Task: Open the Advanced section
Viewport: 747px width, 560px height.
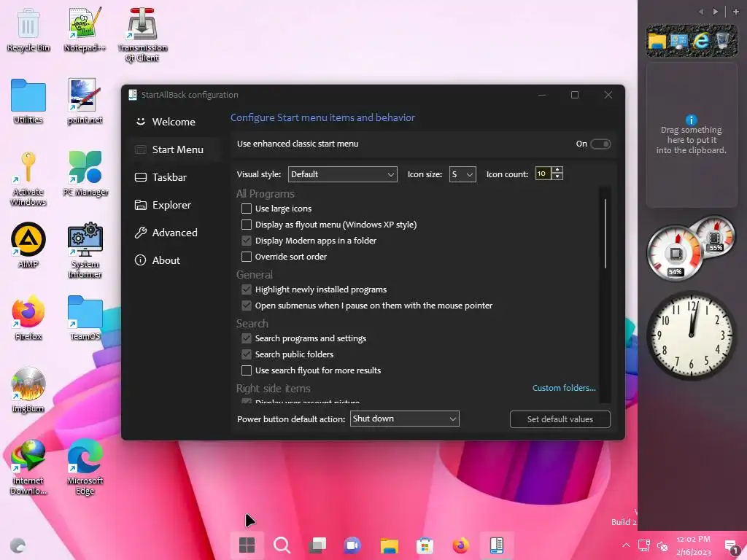Action: [x=174, y=233]
